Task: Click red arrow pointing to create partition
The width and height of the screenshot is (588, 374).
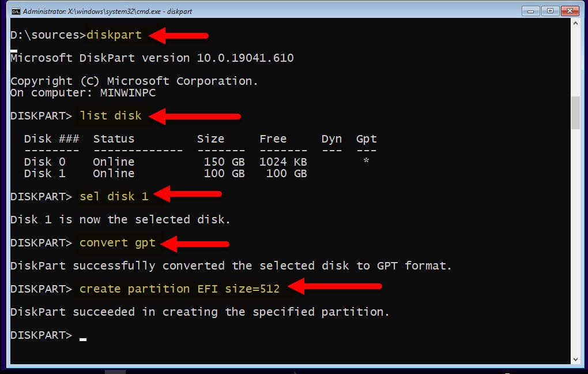Action: [x=335, y=286]
